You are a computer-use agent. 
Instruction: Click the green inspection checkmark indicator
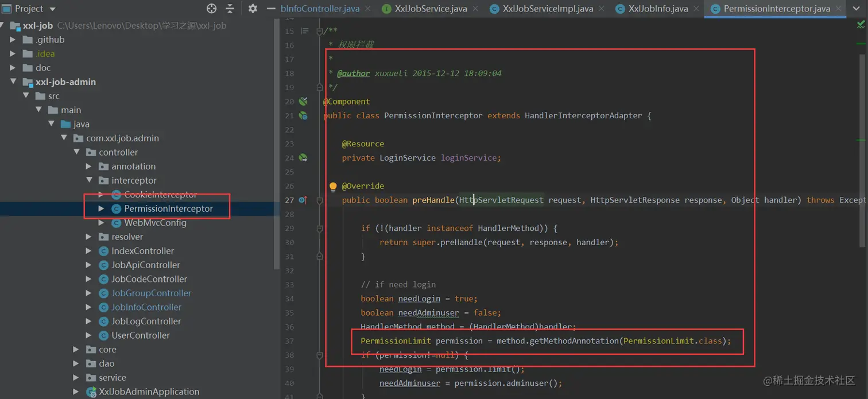[861, 24]
